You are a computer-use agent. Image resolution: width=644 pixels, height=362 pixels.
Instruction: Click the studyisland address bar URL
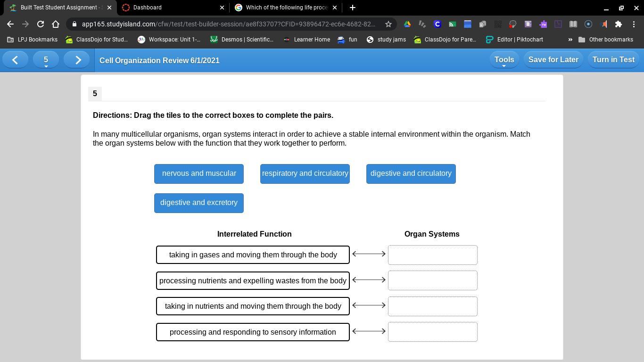click(x=229, y=24)
